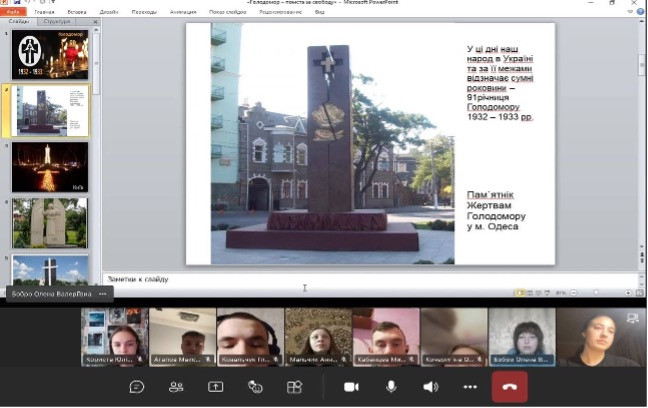The width and height of the screenshot is (648, 408).
Task: Open more options (three dots) in call bar
Action: [x=470, y=387]
